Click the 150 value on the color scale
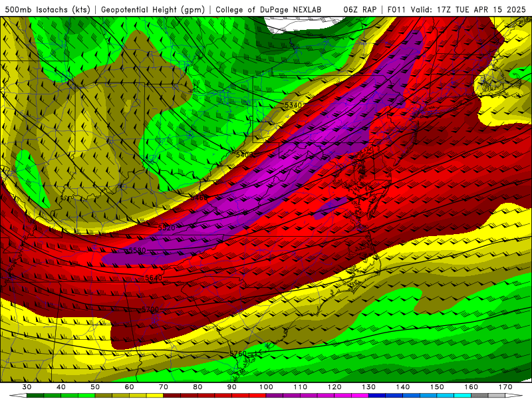The height and width of the screenshot is (399, 532). [438, 387]
